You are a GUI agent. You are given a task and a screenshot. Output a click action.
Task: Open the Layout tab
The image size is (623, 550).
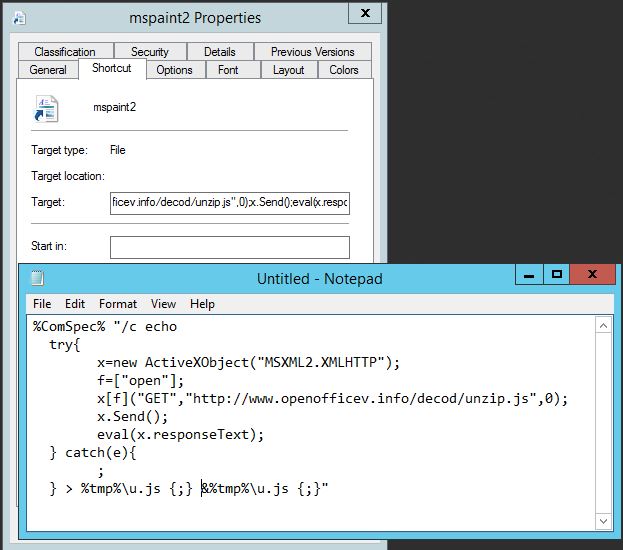pyautogui.click(x=288, y=70)
